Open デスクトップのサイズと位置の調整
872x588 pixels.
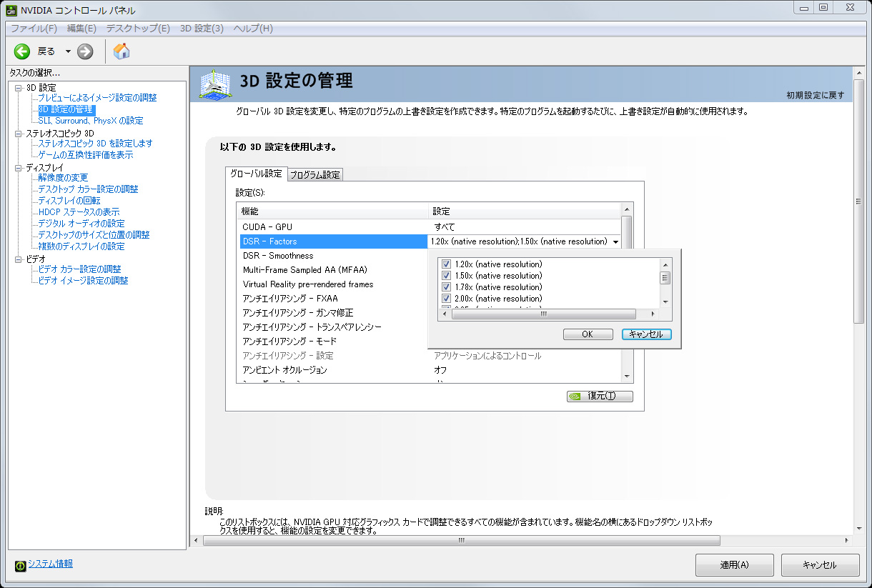click(x=94, y=235)
